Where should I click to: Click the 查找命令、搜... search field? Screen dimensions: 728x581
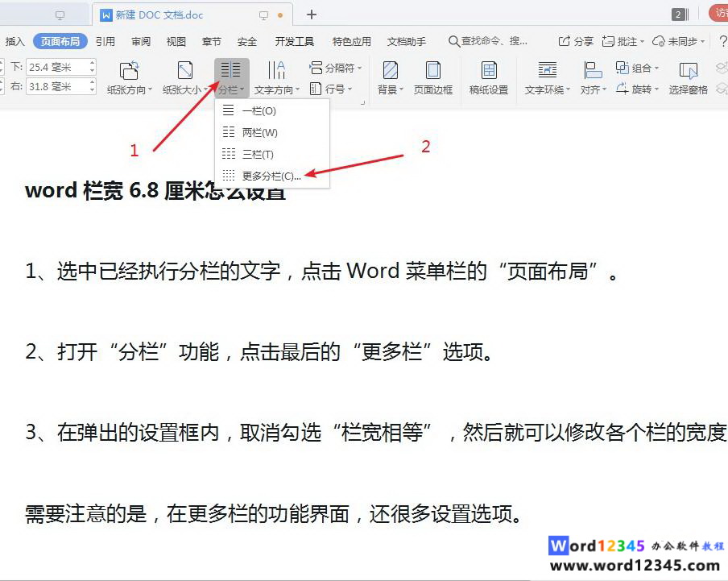488,41
